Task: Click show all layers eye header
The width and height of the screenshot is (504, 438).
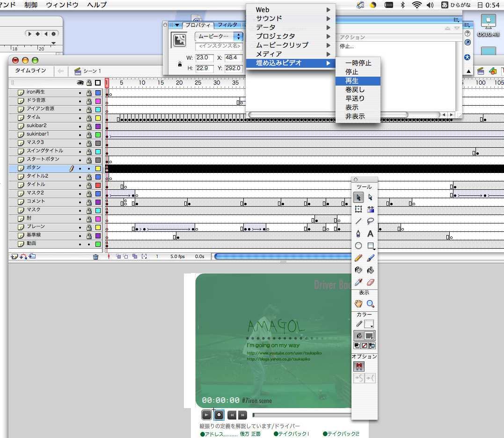Action: [x=80, y=83]
